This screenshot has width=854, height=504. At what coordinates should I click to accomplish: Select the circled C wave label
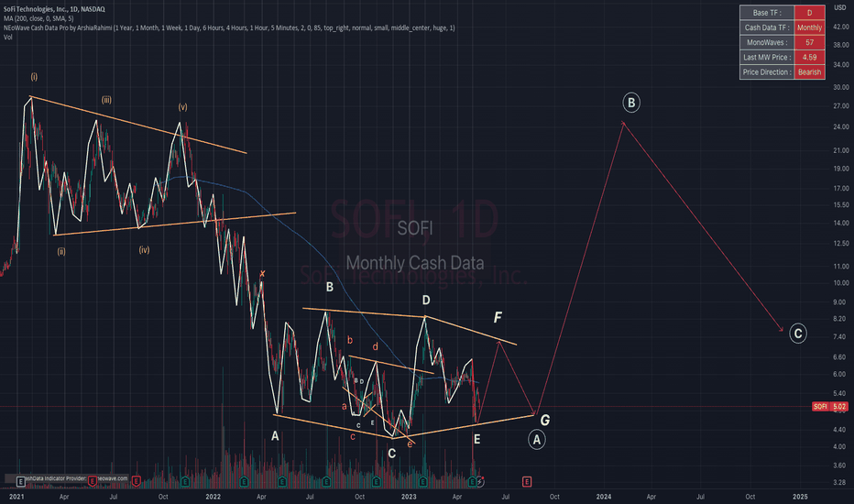(798, 334)
